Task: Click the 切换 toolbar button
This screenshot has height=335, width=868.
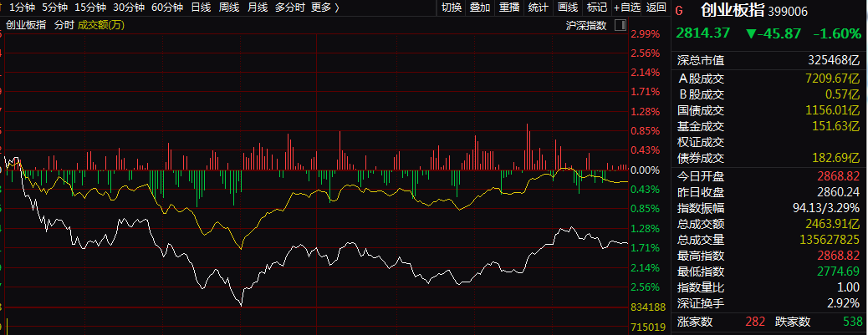Action: pyautogui.click(x=451, y=8)
